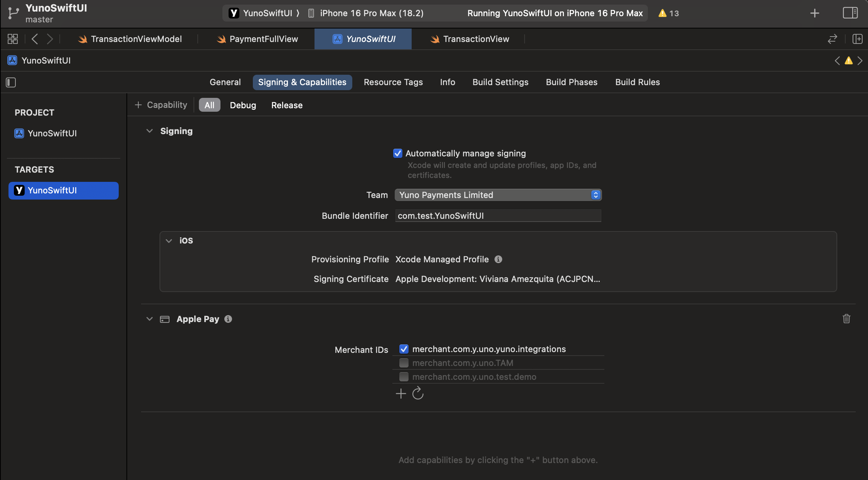868x480 pixels.
Task: Check merchant.com.y.uno.test.demo checkbox
Action: (x=404, y=377)
